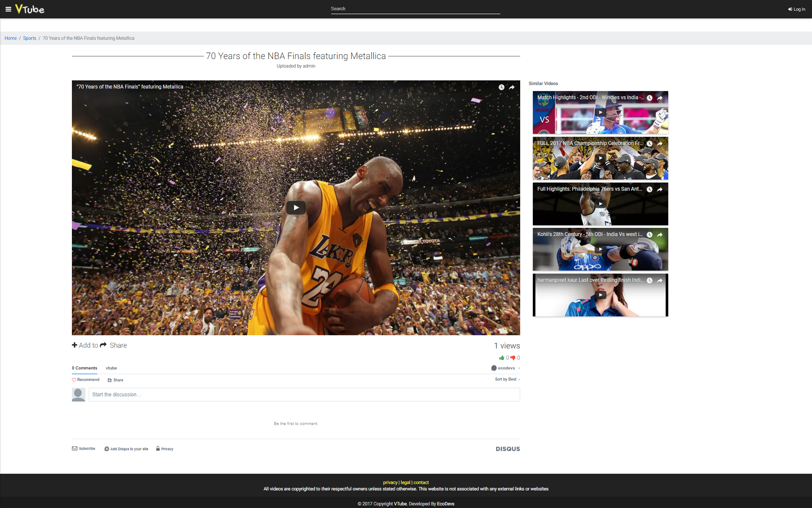The image size is (812, 508).
Task: Play harmanpreet kaur Last over video
Action: (x=601, y=295)
